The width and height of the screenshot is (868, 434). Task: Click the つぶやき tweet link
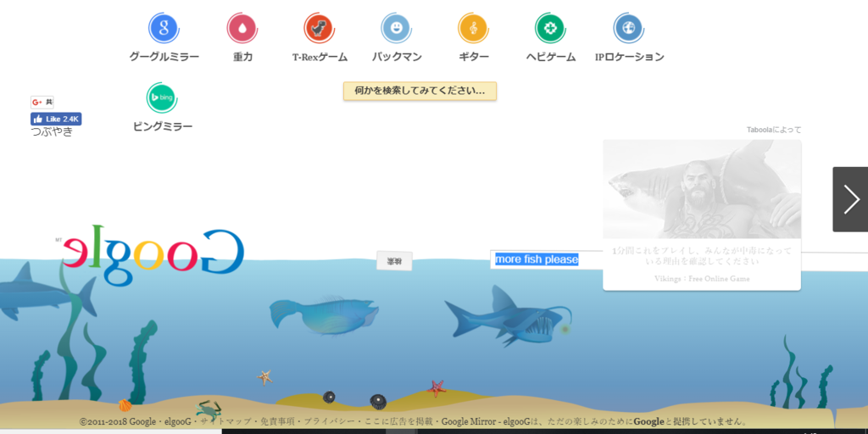52,131
